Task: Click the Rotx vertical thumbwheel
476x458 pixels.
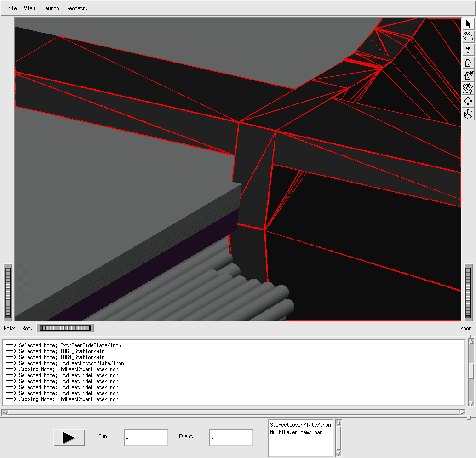Action: [8, 292]
